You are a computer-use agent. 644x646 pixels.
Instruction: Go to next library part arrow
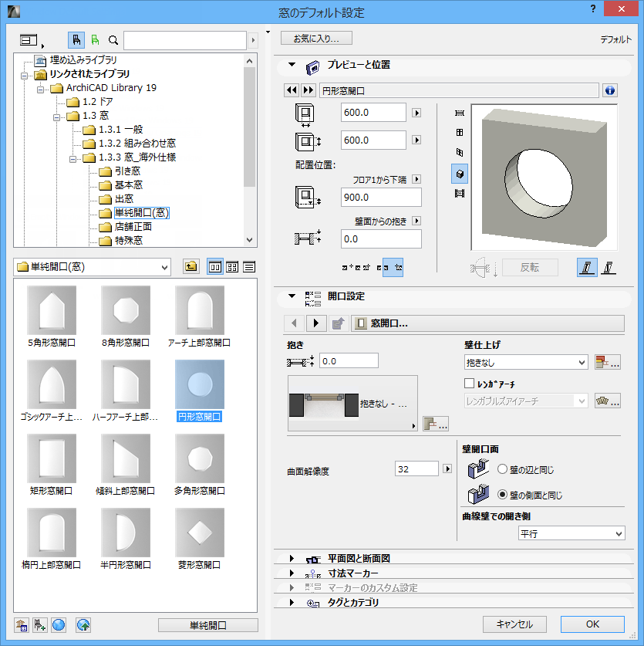tap(308, 90)
